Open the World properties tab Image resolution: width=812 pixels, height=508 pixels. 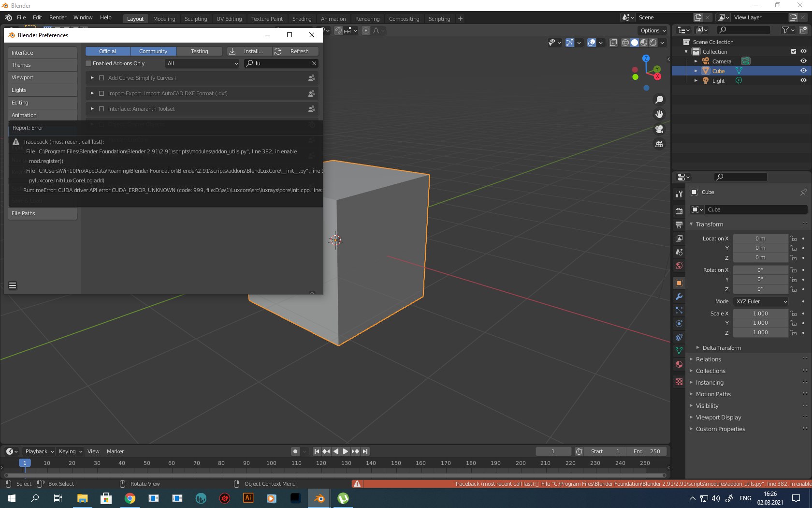[679, 266]
